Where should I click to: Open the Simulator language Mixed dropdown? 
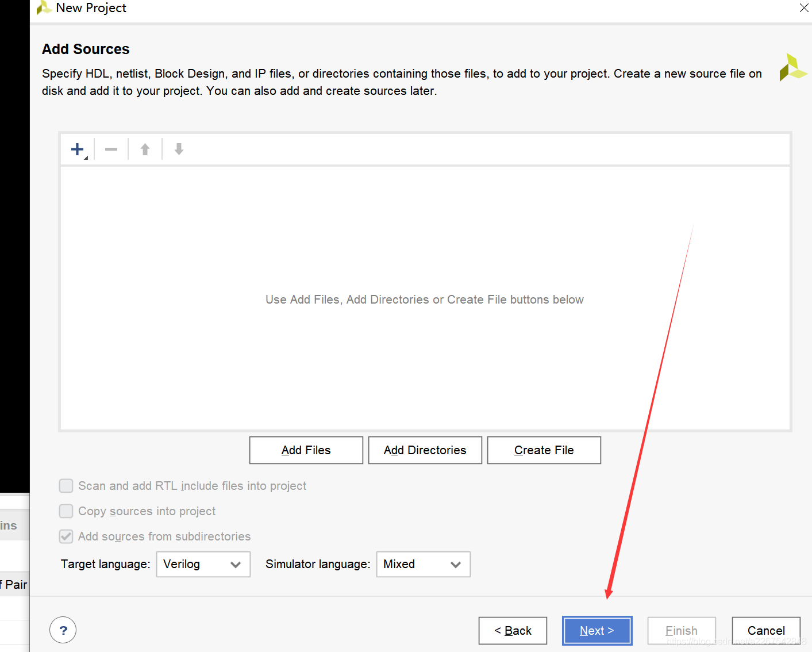424,564
